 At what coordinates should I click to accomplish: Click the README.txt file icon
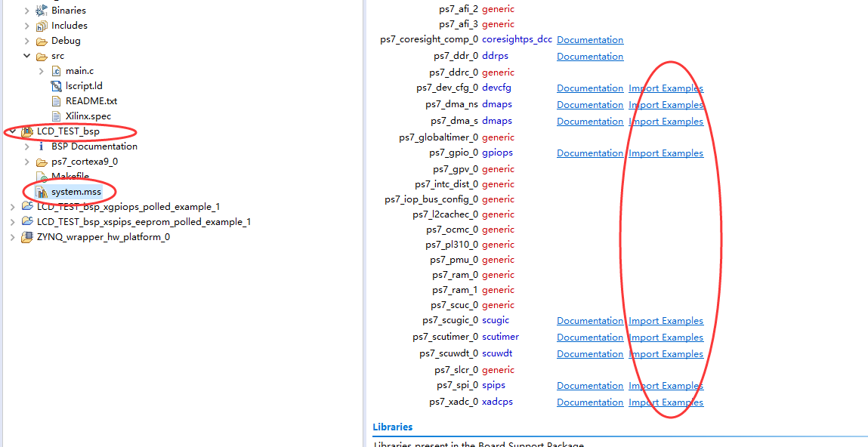click(57, 101)
